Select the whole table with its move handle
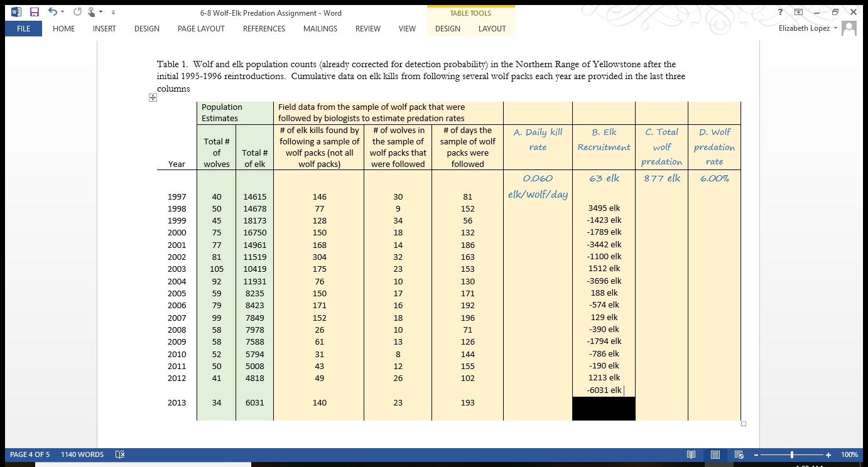This screenshot has width=868, height=467. tap(153, 97)
